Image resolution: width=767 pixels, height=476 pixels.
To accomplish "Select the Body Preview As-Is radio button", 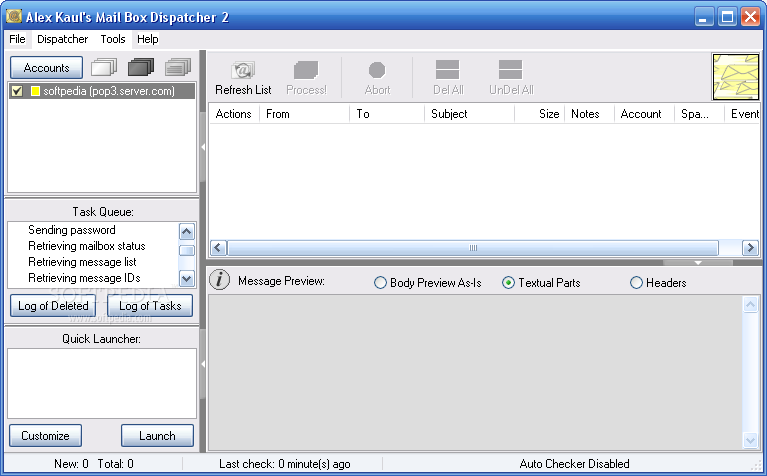I will (x=380, y=283).
